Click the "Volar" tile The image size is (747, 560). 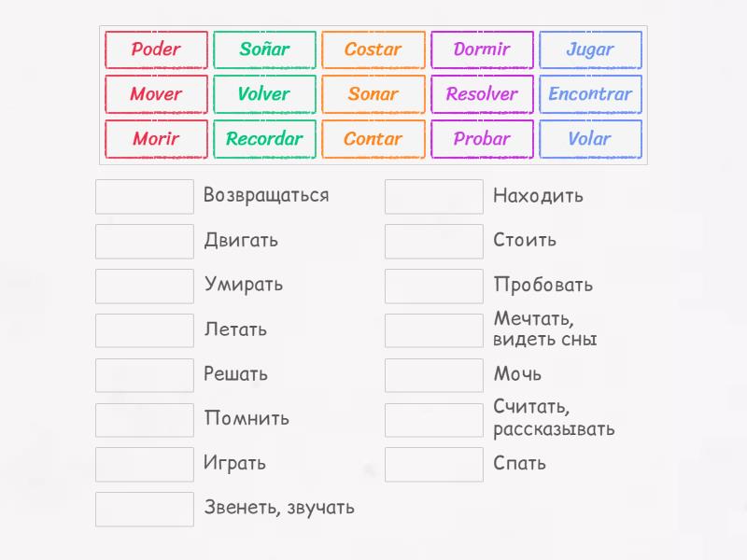click(x=590, y=139)
